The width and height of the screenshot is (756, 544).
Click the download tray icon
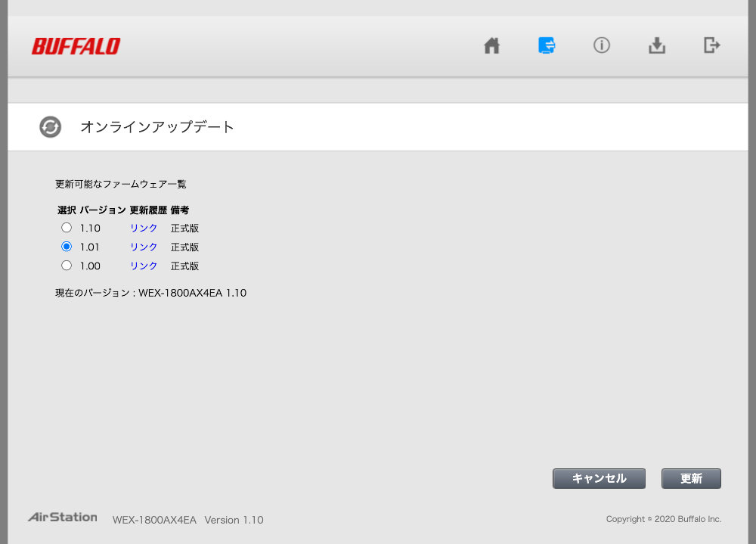point(657,46)
